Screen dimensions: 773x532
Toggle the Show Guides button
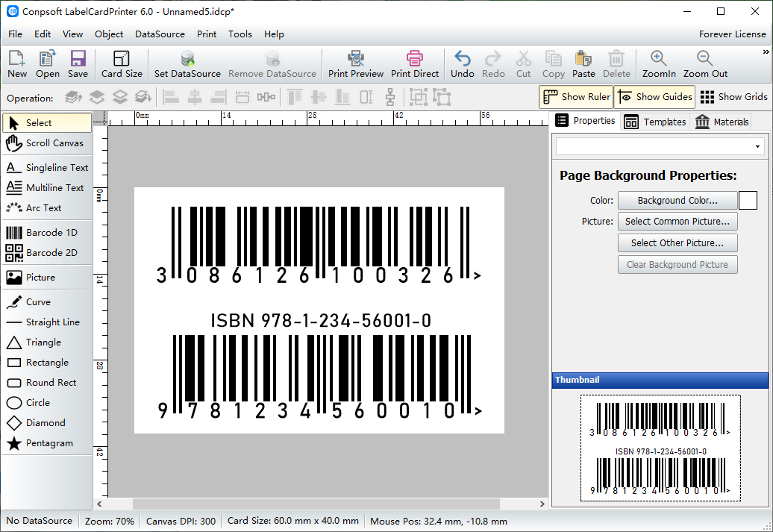(655, 97)
